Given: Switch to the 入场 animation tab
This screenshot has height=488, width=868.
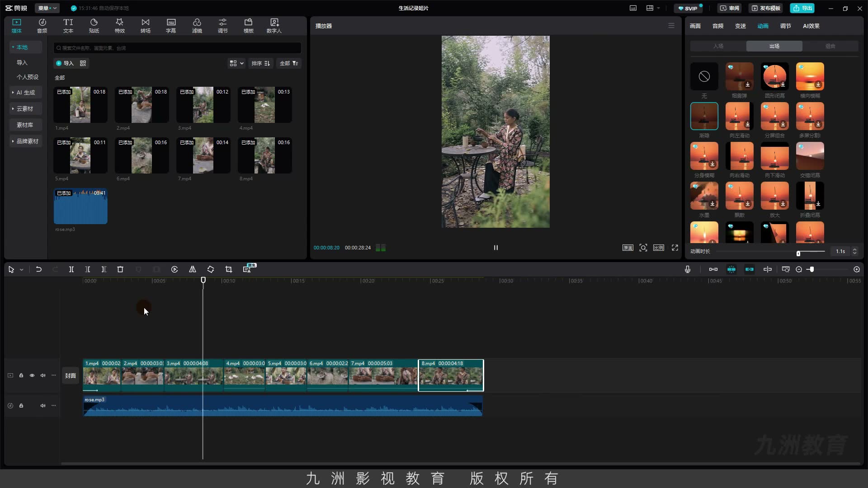Looking at the screenshot, I should pyautogui.click(x=718, y=46).
